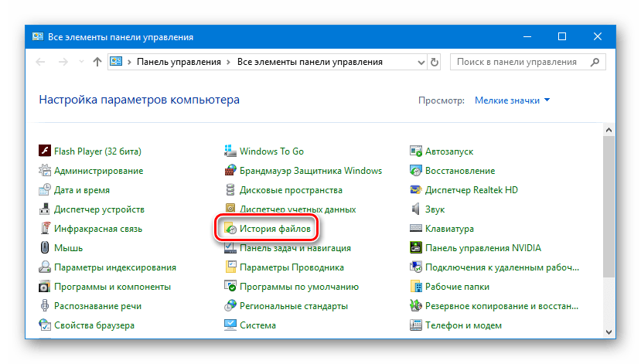Open the recent locations arrow dropdown
The image size is (641, 364).
coord(81,62)
